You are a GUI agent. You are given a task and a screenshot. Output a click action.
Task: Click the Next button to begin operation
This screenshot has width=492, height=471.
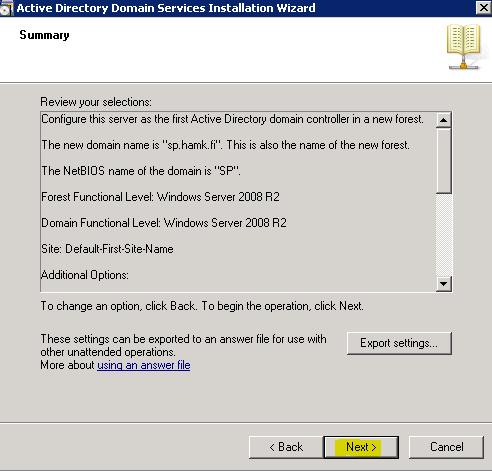click(x=361, y=447)
